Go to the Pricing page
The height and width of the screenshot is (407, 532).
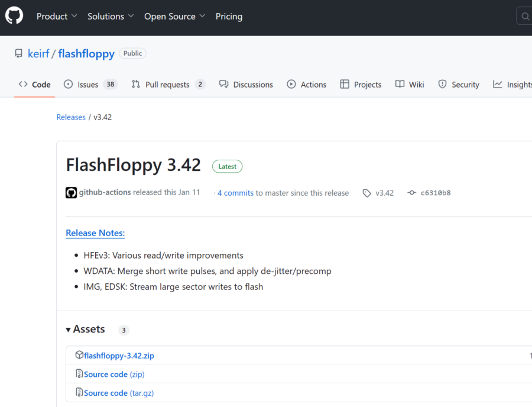pyautogui.click(x=229, y=17)
